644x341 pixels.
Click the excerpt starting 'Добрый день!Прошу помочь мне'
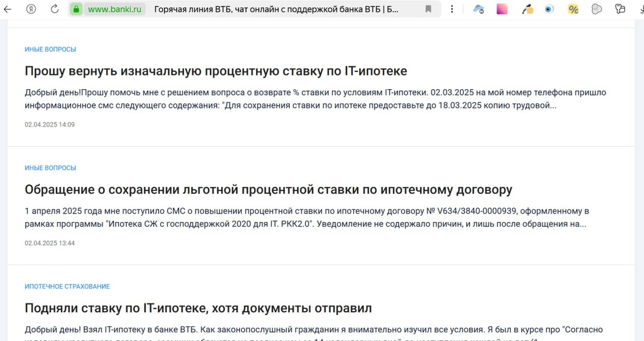[316, 99]
